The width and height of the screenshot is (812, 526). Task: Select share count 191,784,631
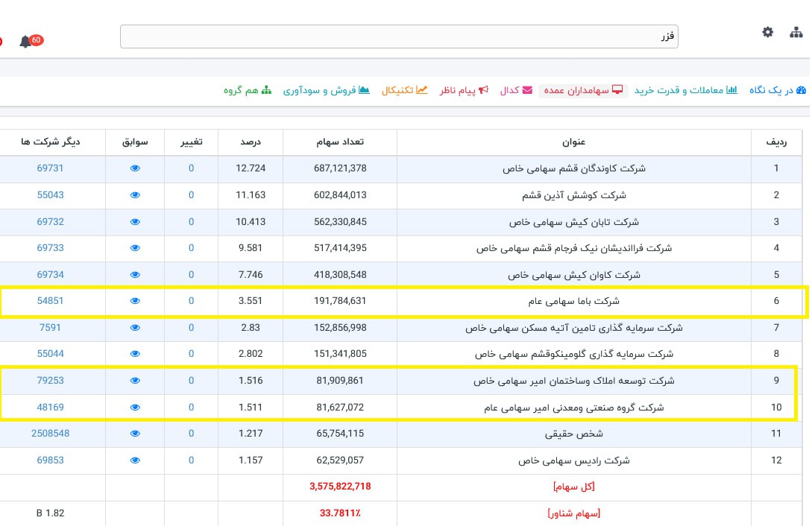pyautogui.click(x=340, y=300)
